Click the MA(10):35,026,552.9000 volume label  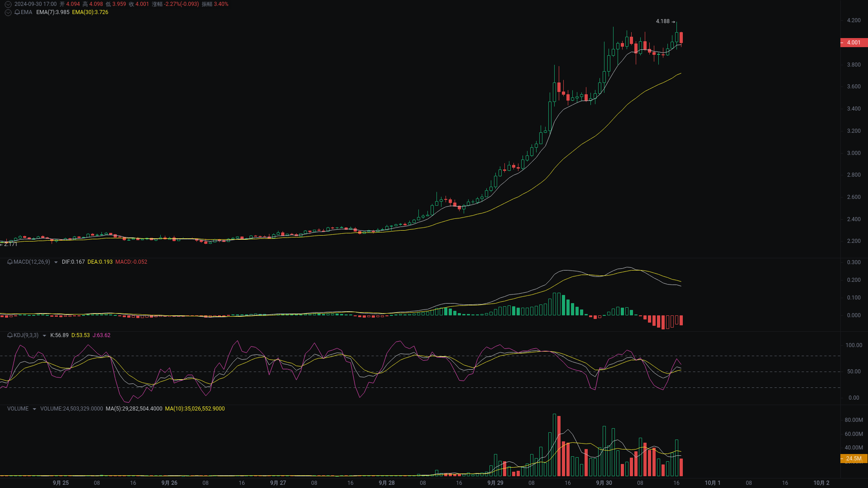pos(195,408)
